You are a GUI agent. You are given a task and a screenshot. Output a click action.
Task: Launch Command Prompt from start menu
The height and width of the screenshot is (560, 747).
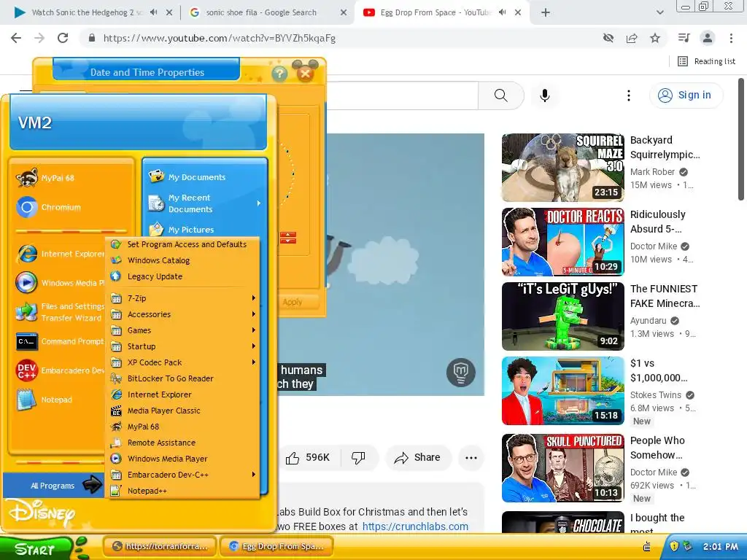coord(60,341)
